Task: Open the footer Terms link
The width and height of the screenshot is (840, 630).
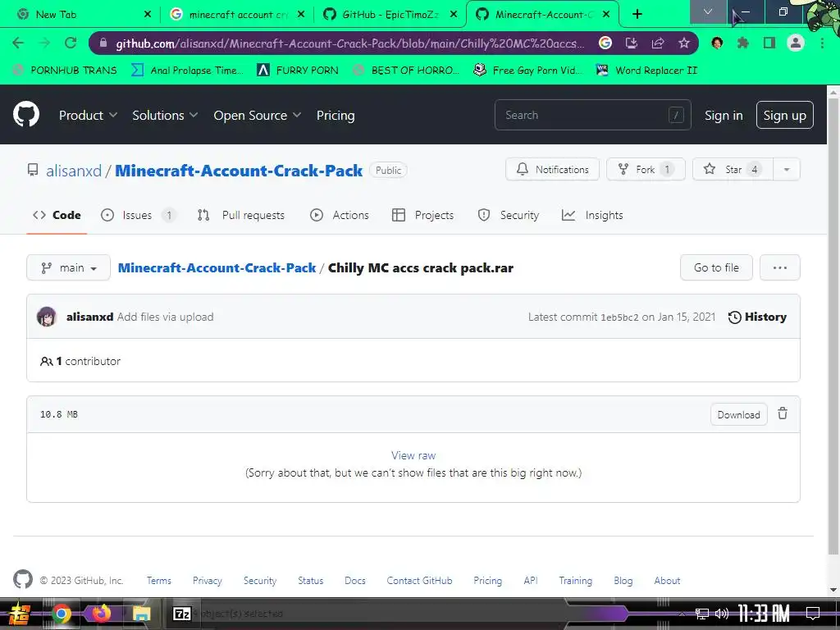Action: 158,580
